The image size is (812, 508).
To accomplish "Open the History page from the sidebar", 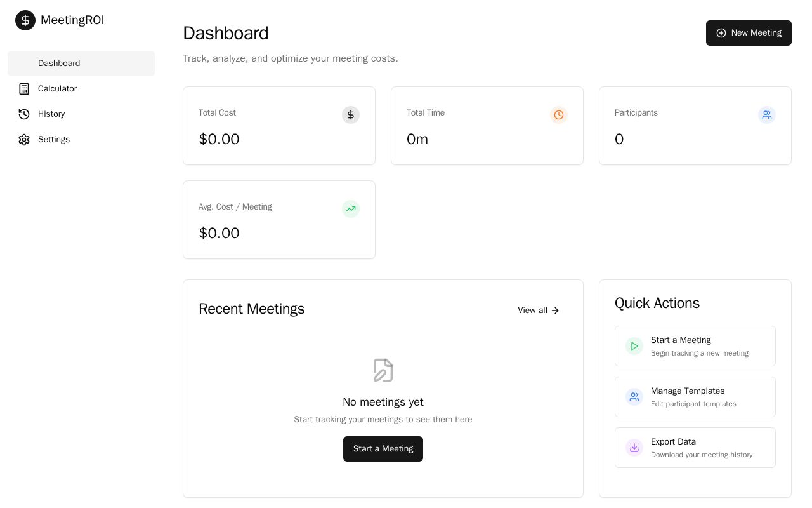I will point(81,114).
